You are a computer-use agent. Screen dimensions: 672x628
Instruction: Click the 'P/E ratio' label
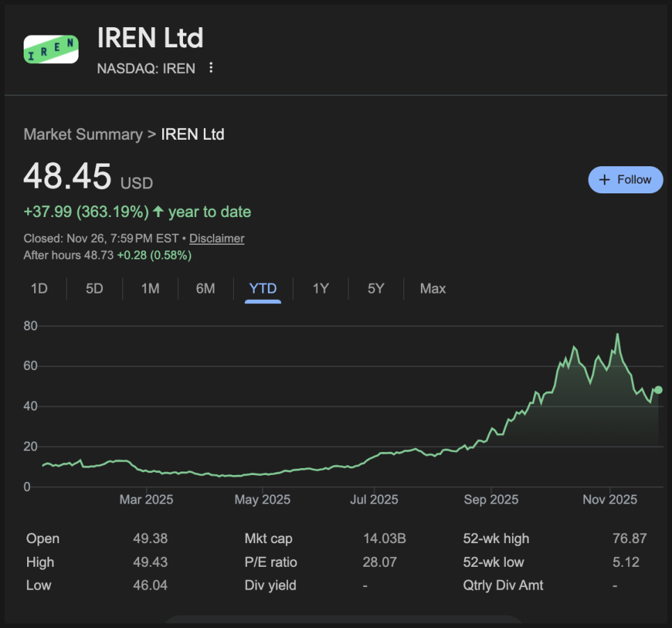(x=271, y=562)
